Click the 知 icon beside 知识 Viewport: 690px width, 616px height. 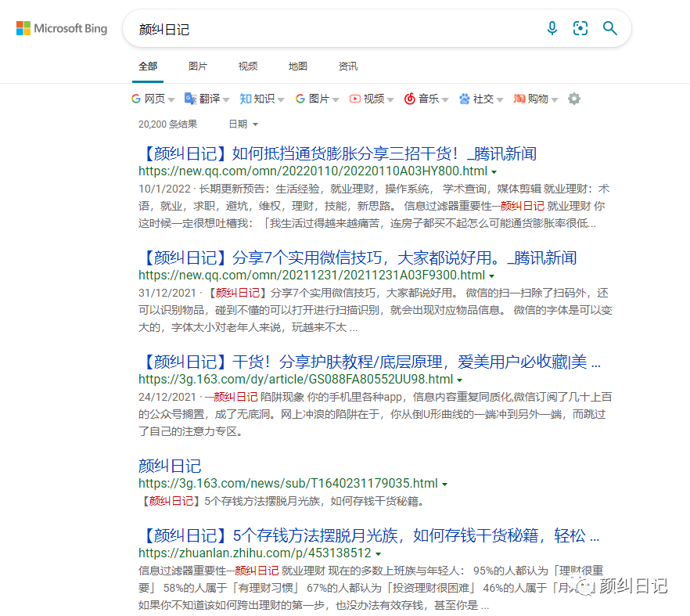pos(246,99)
